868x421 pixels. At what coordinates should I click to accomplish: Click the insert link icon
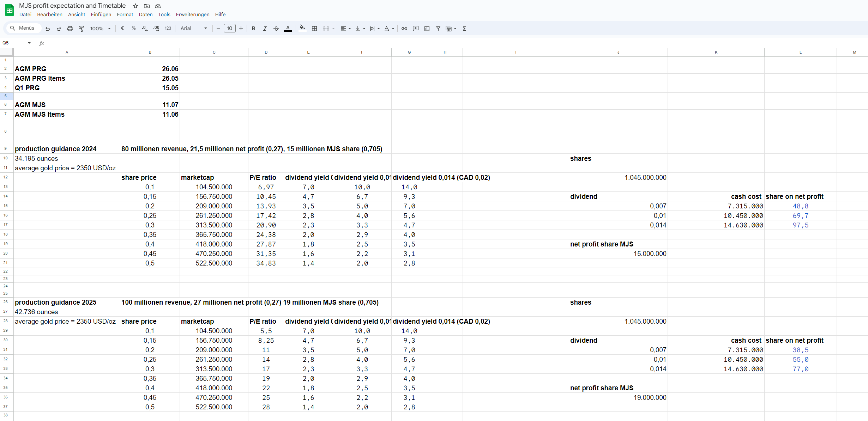click(404, 29)
